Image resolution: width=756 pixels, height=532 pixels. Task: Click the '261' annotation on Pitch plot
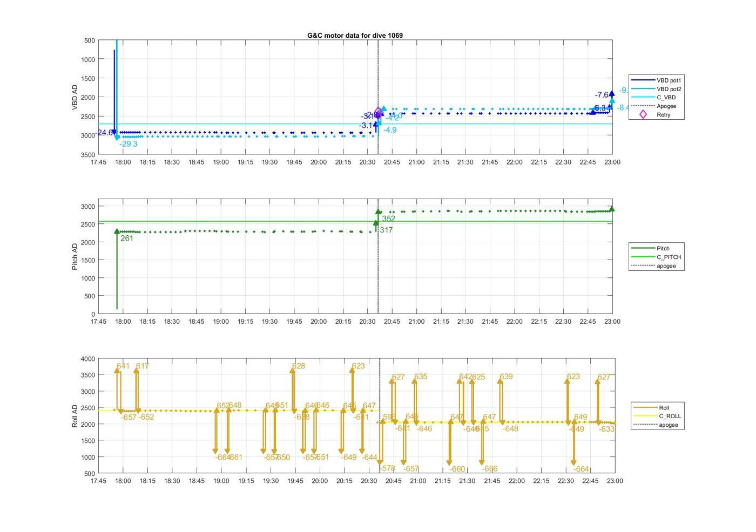click(x=127, y=238)
